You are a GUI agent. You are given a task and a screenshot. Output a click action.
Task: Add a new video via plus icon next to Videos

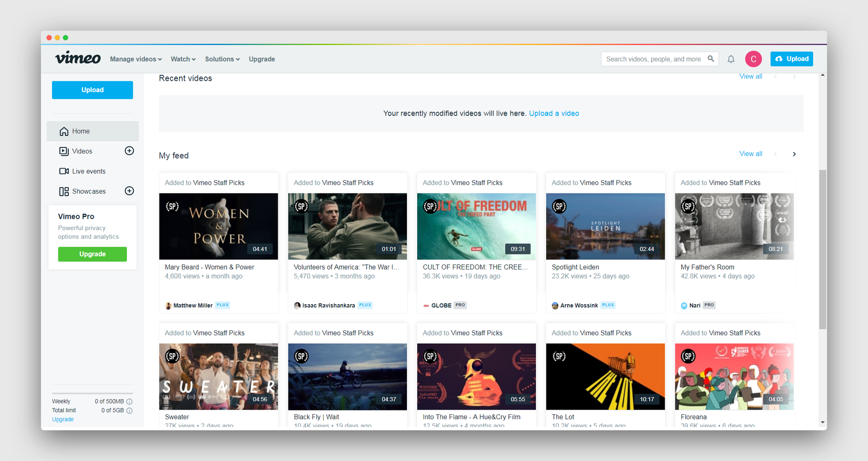click(x=129, y=151)
